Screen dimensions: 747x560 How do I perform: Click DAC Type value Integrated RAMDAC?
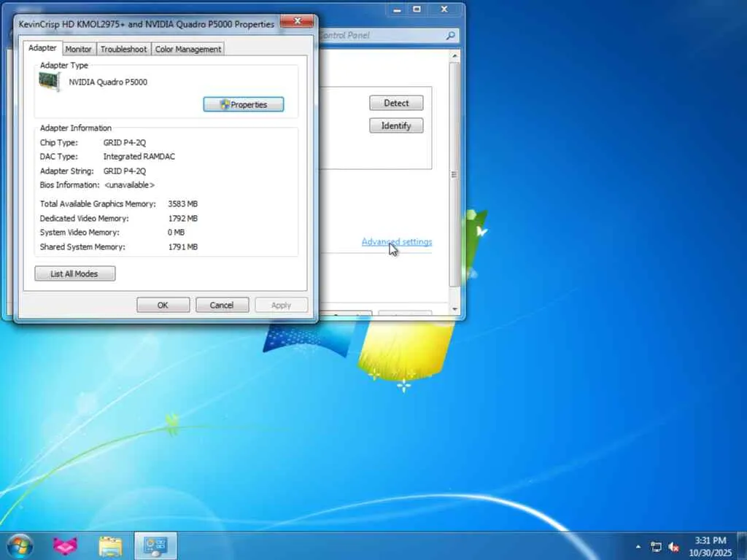(x=139, y=157)
